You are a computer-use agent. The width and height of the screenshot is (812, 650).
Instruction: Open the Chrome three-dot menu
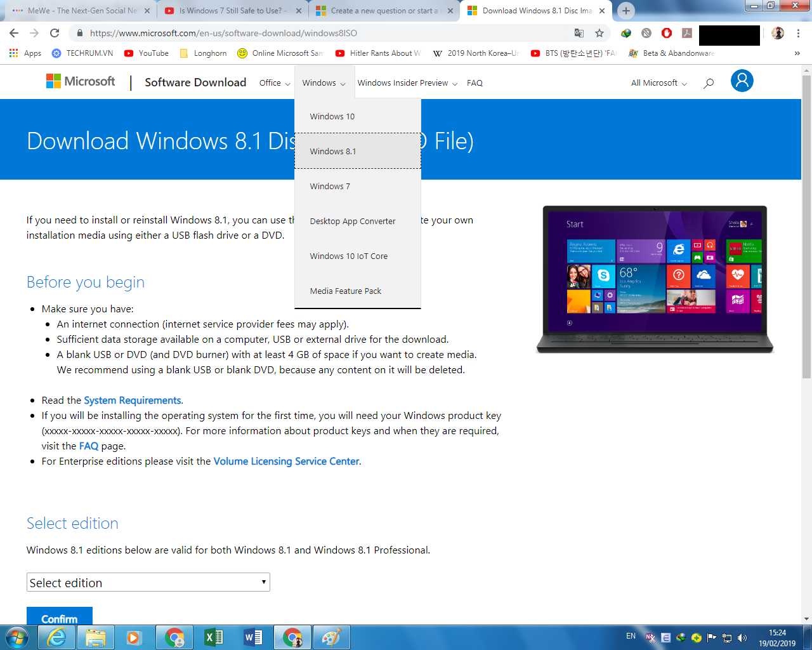799,33
